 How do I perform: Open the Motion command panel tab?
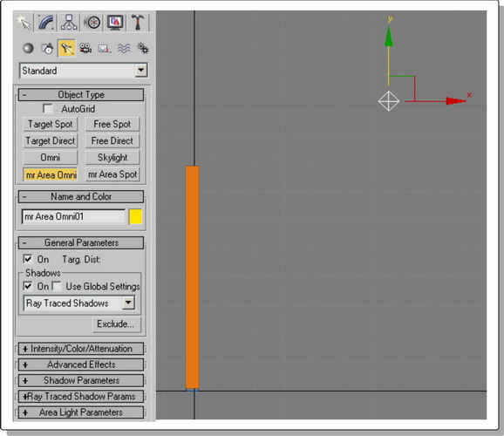(x=92, y=23)
